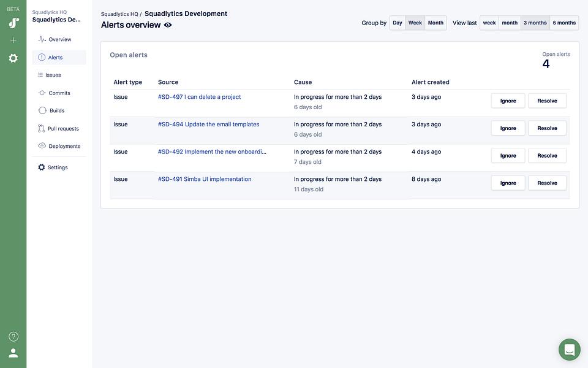This screenshot has height=368, width=588.
Task: Open the chat widget bubble
Action: pyautogui.click(x=569, y=350)
